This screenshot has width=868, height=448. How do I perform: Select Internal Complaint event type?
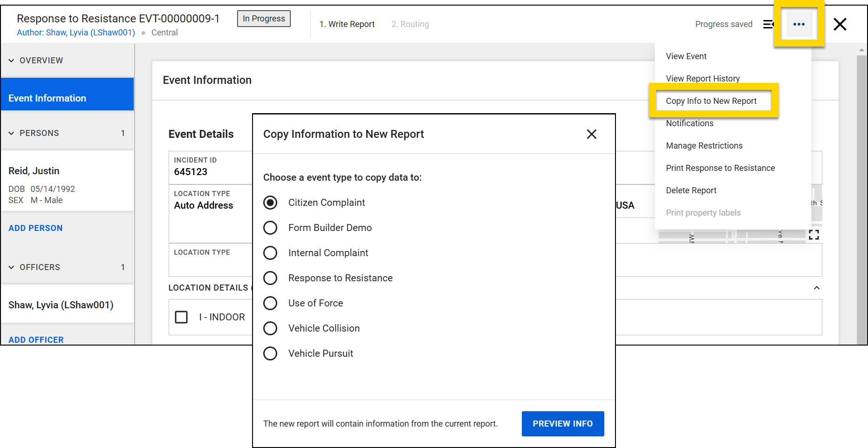click(x=270, y=253)
